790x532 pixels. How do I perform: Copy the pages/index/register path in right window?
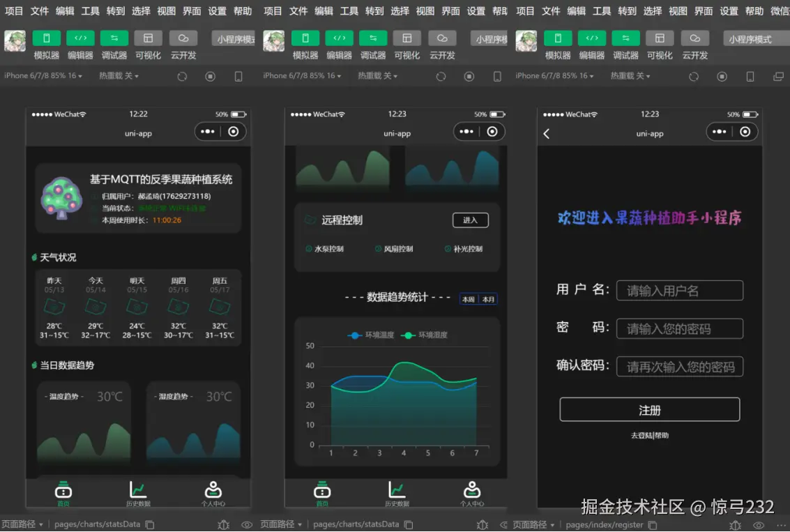tap(653, 524)
